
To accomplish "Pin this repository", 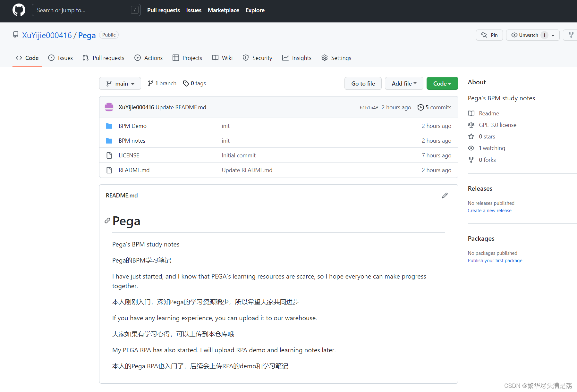I will (x=489, y=35).
